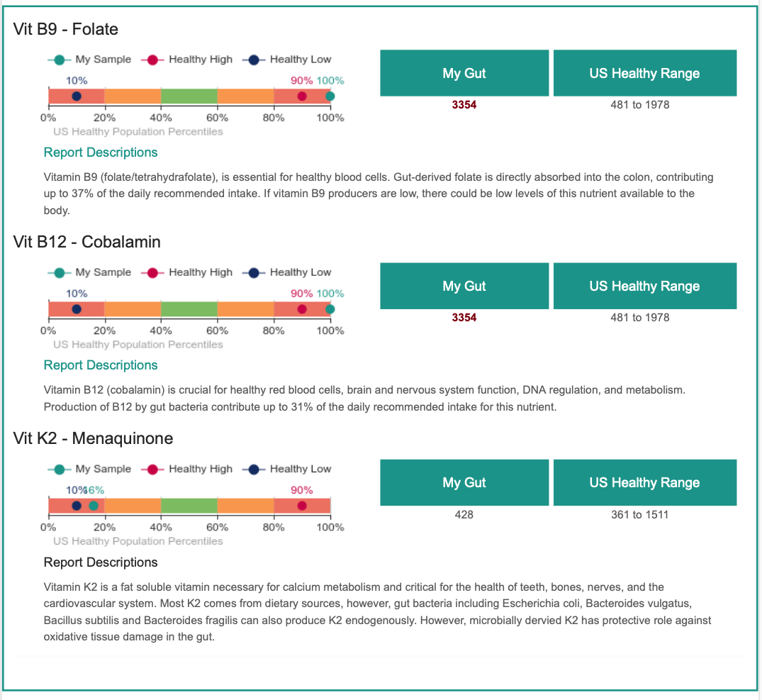Click Healthy Low legend marker under Menaquinone
Viewport: 762px width, 700px height.
[x=254, y=470]
